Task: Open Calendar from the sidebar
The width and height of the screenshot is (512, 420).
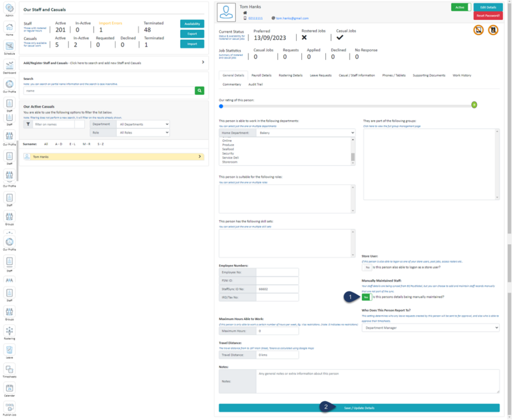Action: point(9,389)
